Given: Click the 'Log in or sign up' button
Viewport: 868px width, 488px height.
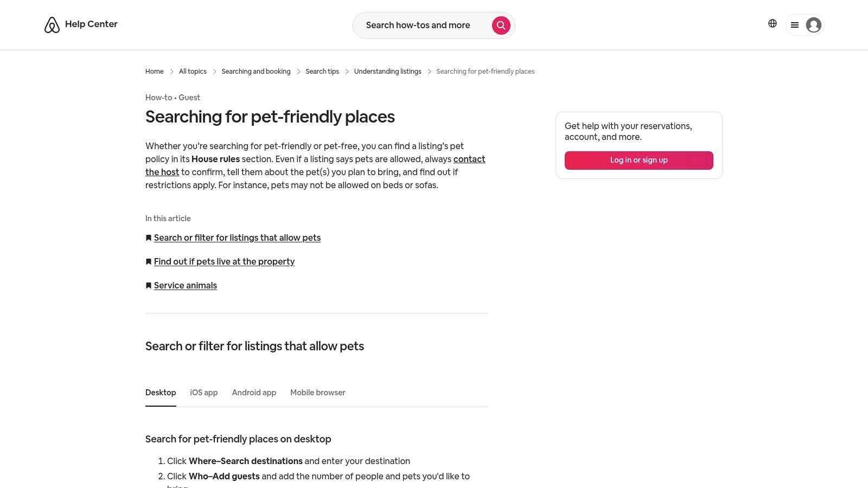Looking at the screenshot, I should (639, 160).
